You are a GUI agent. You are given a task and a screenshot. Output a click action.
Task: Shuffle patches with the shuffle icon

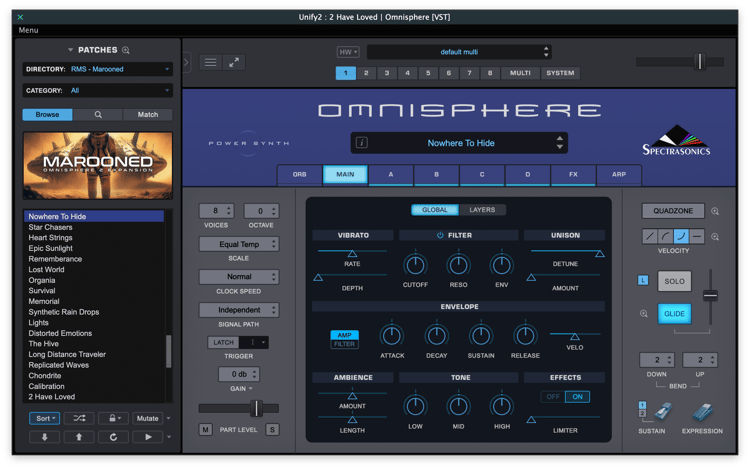(79, 418)
